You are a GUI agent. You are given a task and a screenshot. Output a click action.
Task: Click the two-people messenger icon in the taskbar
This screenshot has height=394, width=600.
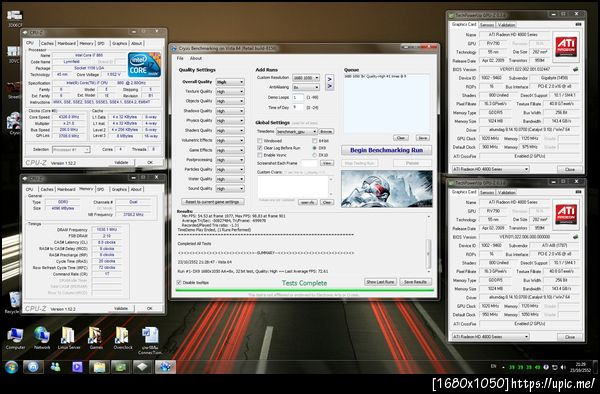click(55, 367)
